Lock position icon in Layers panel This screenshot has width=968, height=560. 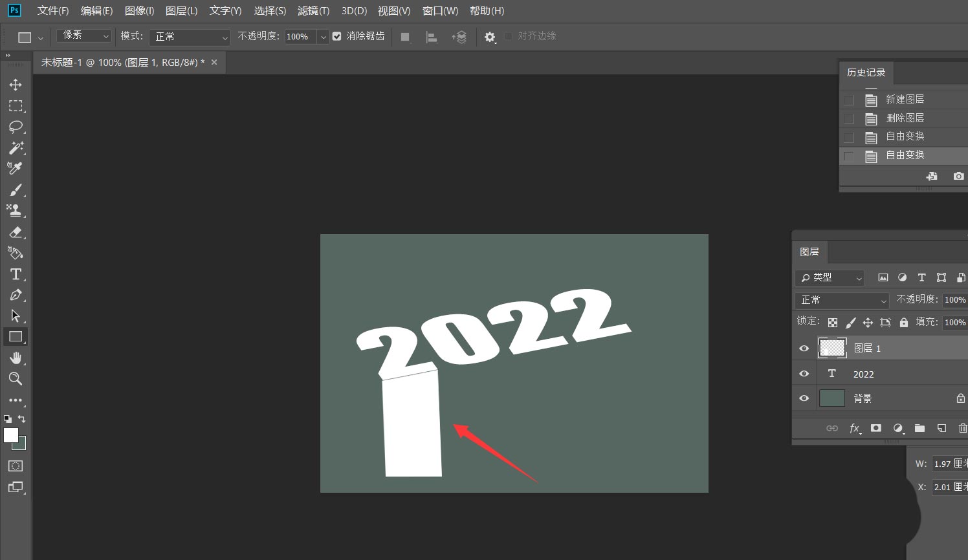868,322
